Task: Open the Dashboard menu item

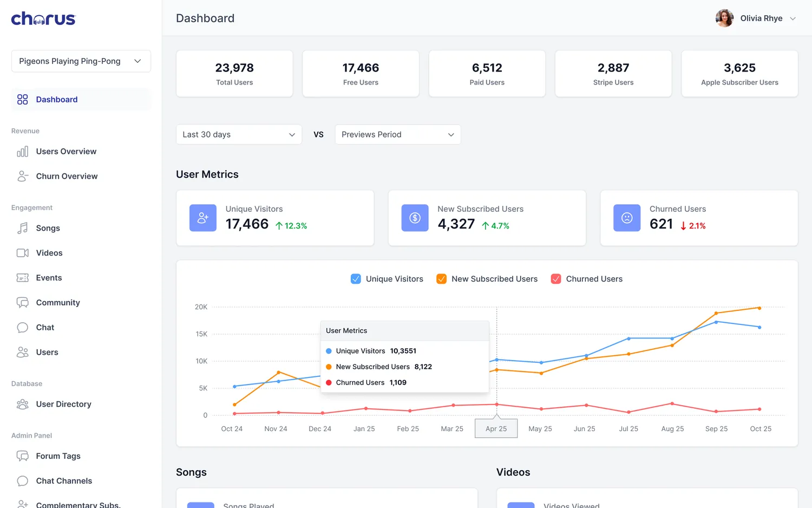Action: pos(81,100)
